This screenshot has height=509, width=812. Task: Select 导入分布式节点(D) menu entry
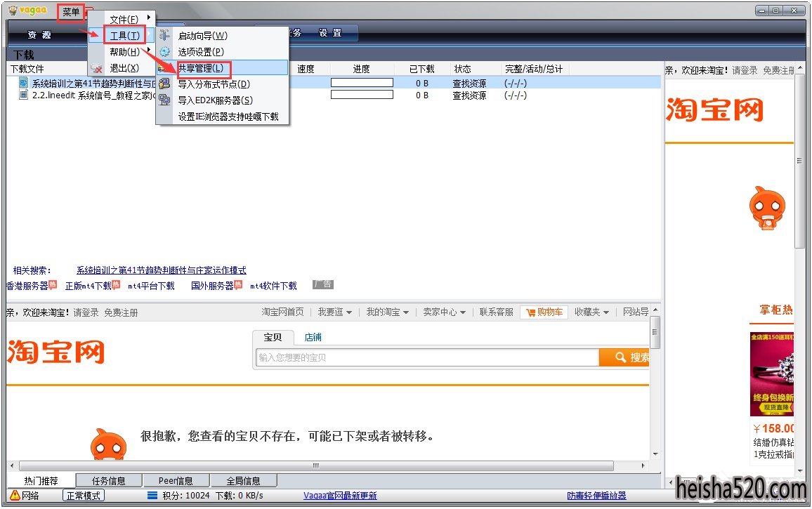(214, 84)
